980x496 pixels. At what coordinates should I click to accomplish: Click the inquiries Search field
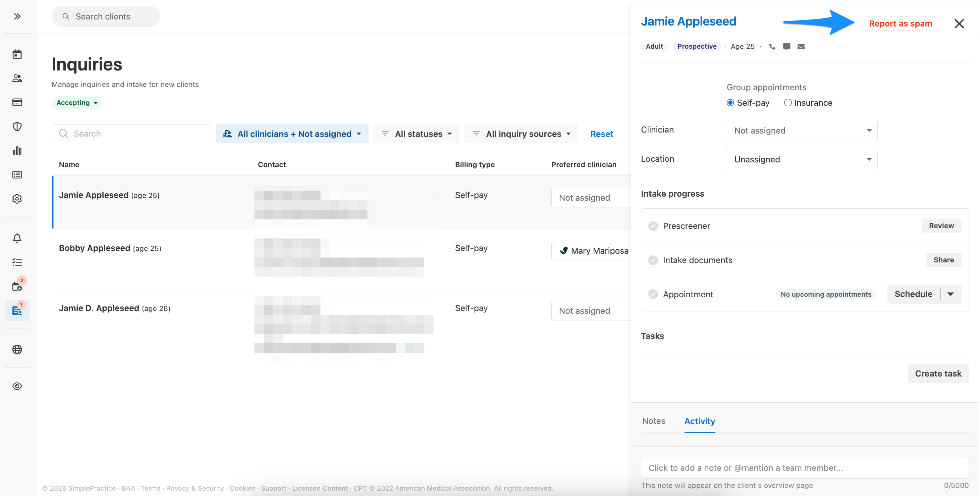click(x=131, y=134)
